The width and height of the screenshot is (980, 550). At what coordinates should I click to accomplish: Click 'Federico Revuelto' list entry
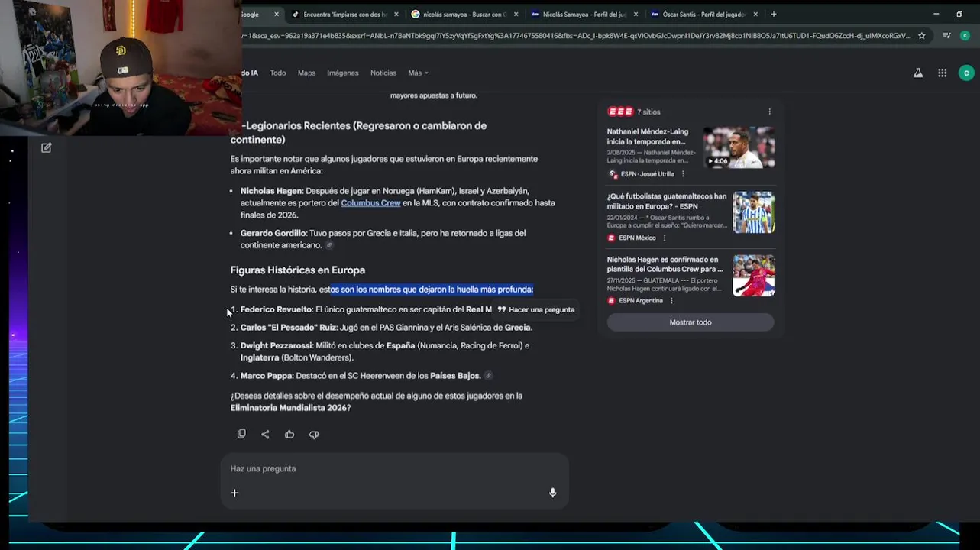click(277, 309)
